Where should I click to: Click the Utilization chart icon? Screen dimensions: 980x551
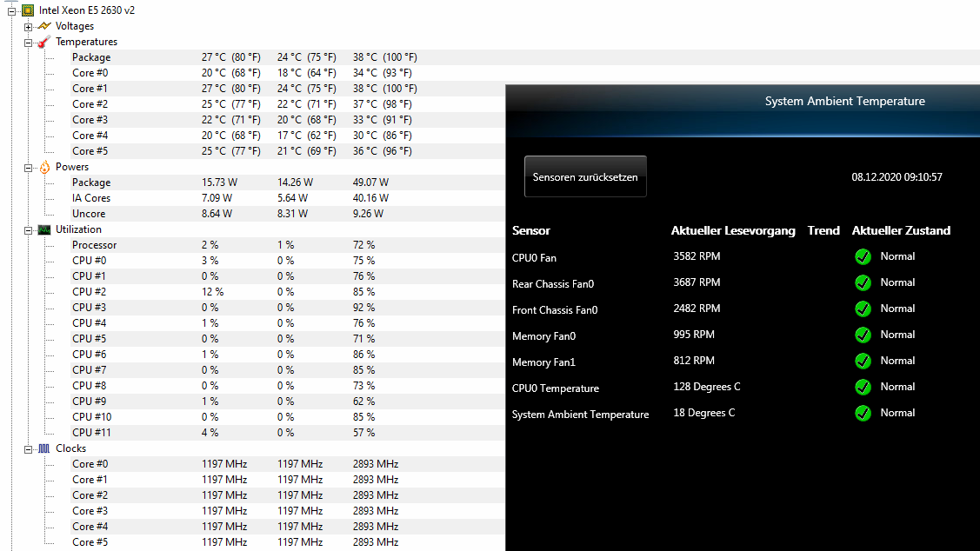(43, 229)
